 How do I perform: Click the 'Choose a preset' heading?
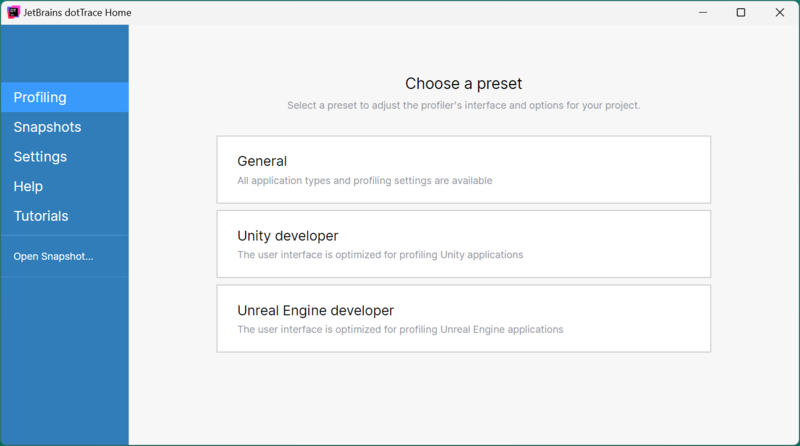point(463,83)
